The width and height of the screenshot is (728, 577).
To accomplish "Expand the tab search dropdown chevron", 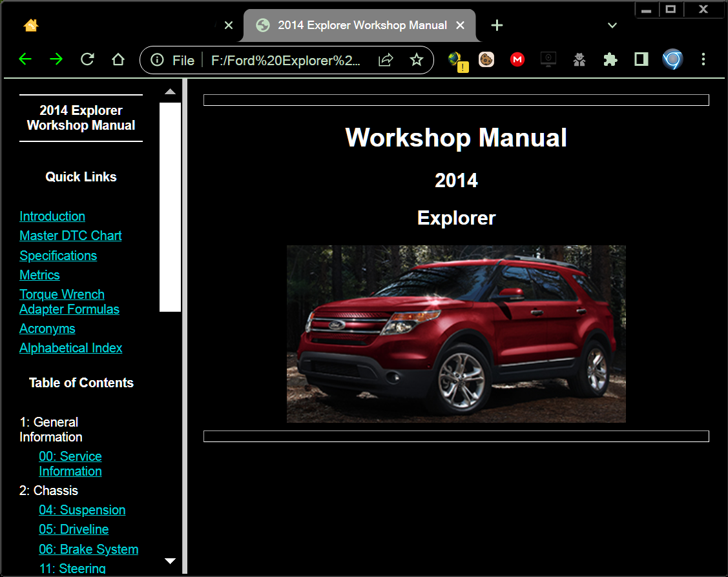I will tap(612, 26).
